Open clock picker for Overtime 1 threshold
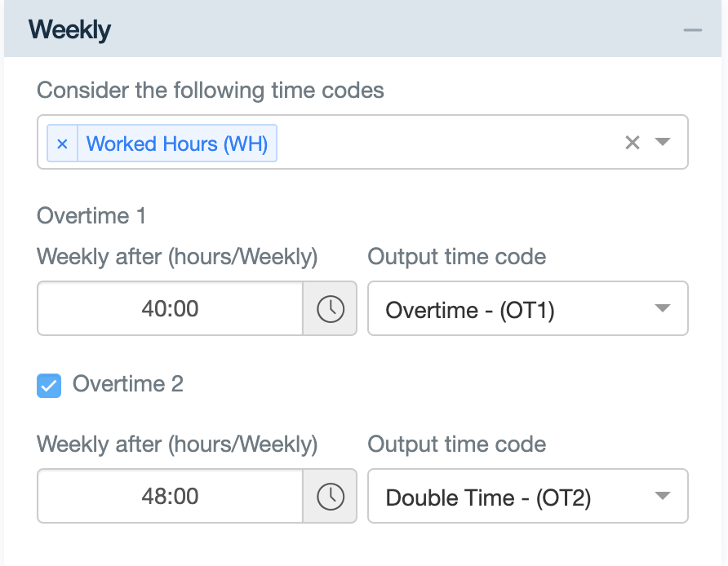Screen dimensions: 728x566 click(330, 308)
